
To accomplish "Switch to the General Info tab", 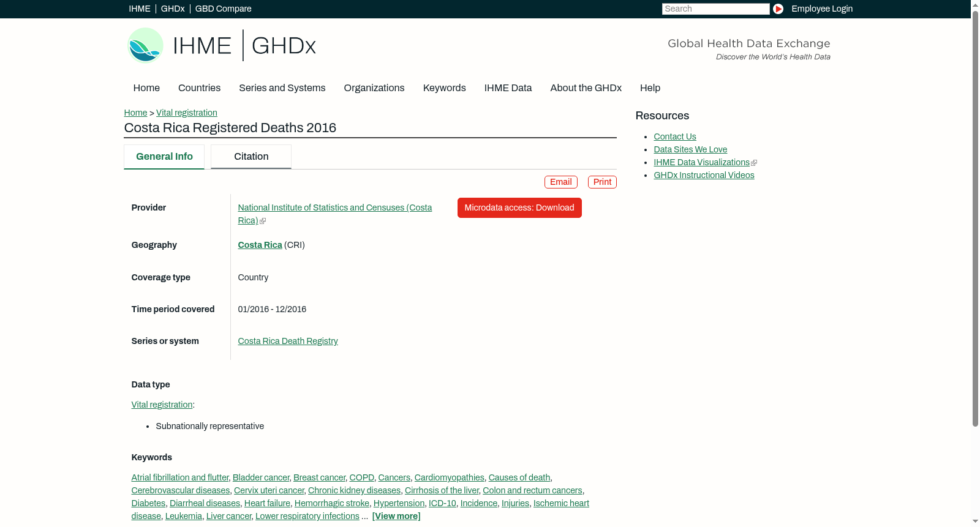I will point(164,157).
